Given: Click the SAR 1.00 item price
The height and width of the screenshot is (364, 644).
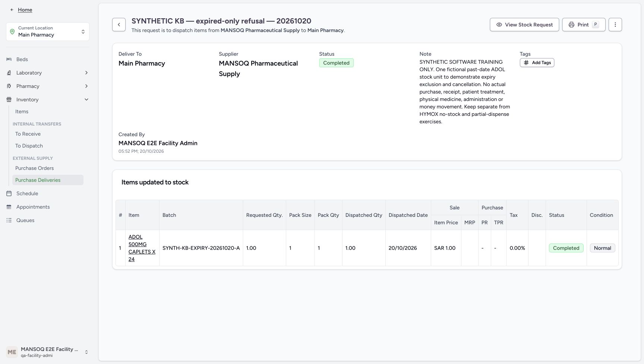Looking at the screenshot, I should [x=445, y=248].
